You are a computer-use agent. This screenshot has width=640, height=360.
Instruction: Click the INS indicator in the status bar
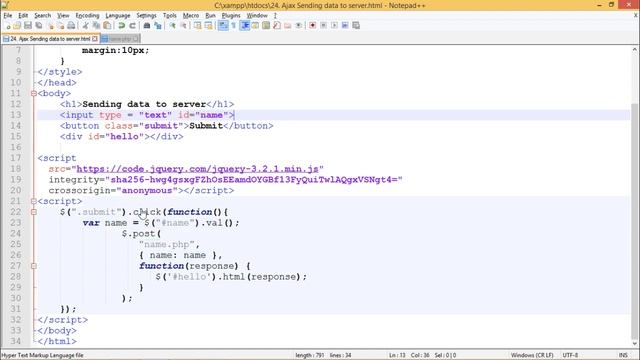pos(623,355)
